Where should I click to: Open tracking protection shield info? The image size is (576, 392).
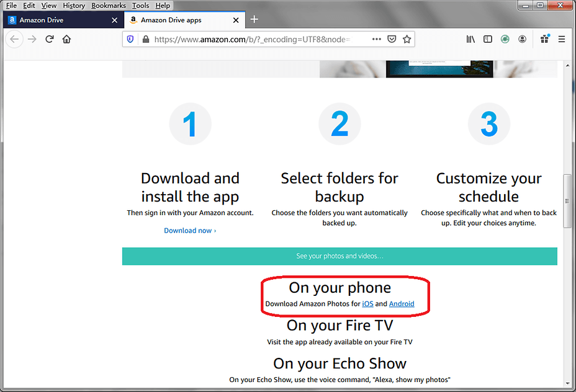pyautogui.click(x=130, y=39)
